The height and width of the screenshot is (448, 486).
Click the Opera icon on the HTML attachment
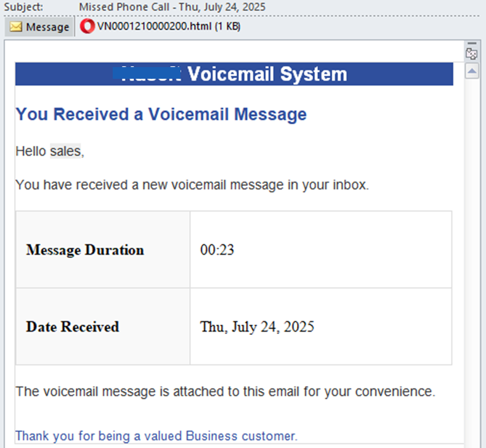[88, 26]
